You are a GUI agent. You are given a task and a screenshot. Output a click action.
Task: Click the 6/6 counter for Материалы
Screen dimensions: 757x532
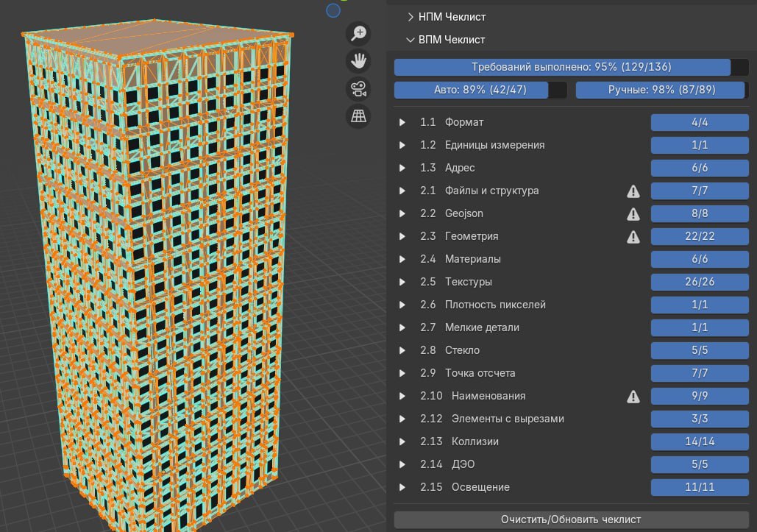coord(700,259)
